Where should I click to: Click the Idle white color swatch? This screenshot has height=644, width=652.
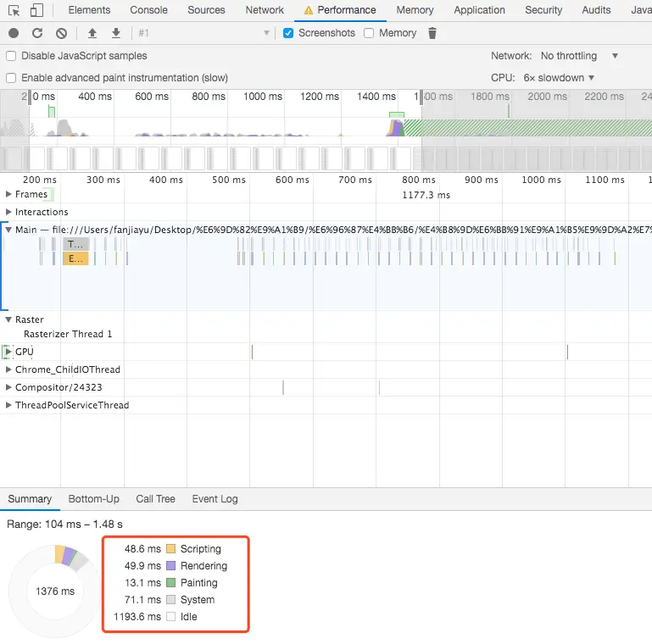171,617
